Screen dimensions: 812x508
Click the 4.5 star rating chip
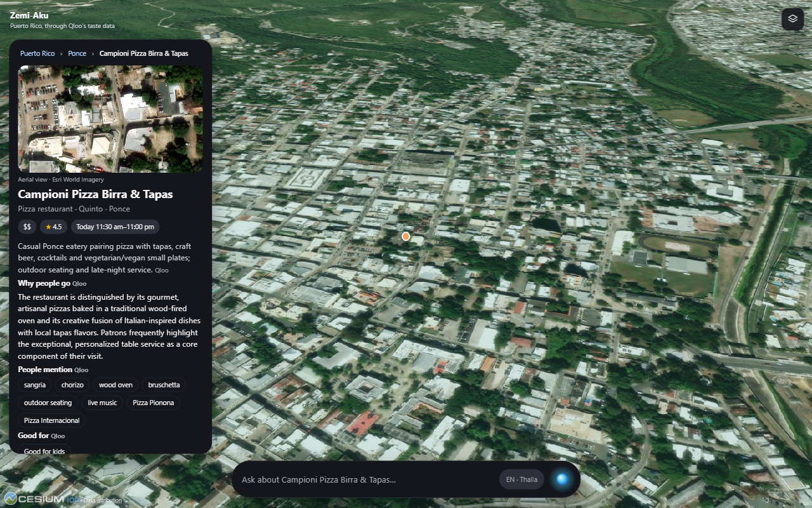[53, 227]
